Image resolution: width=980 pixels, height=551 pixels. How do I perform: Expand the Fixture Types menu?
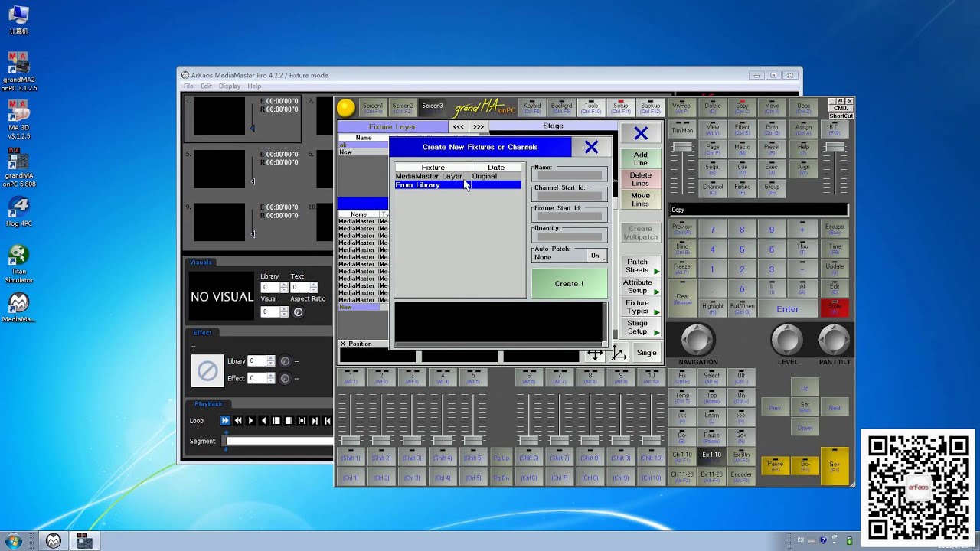pyautogui.click(x=640, y=307)
